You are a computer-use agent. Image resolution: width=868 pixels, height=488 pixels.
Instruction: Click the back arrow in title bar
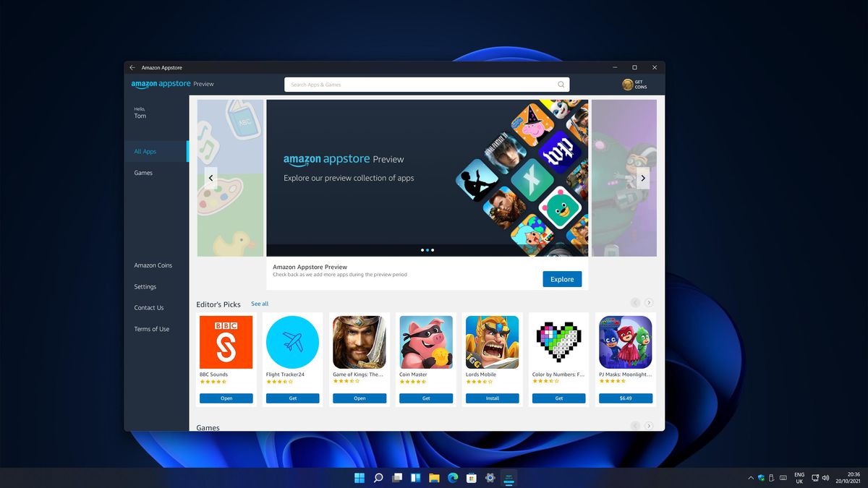click(132, 67)
